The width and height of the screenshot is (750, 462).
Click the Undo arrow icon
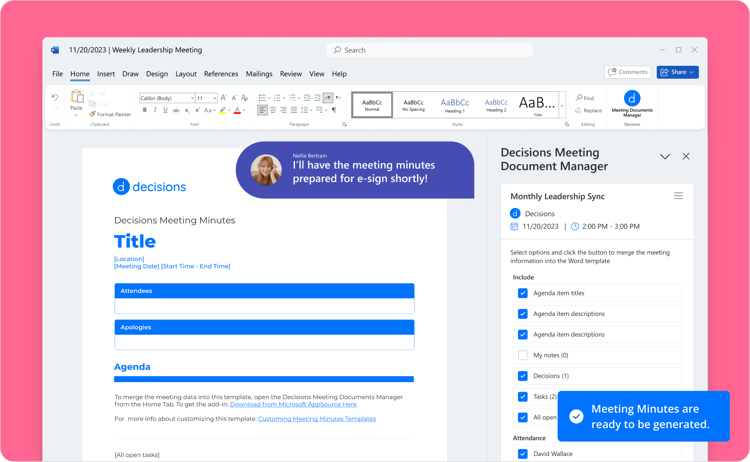(x=55, y=98)
